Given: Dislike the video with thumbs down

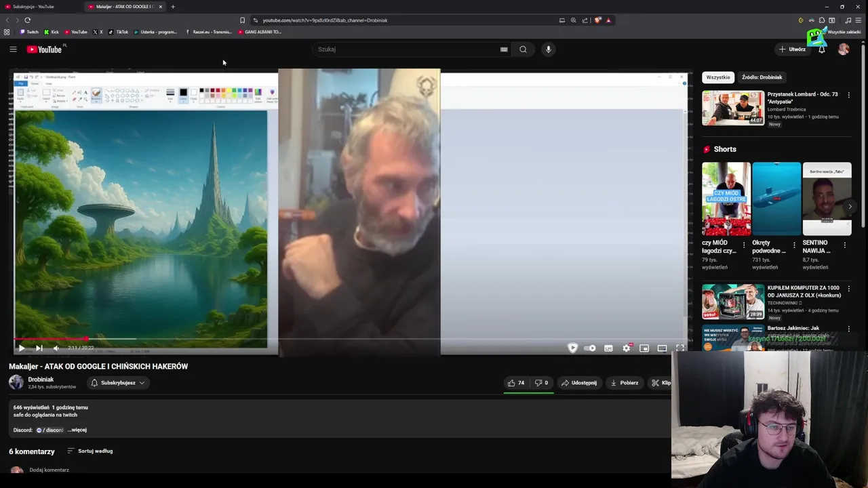Looking at the screenshot, I should [x=541, y=383].
